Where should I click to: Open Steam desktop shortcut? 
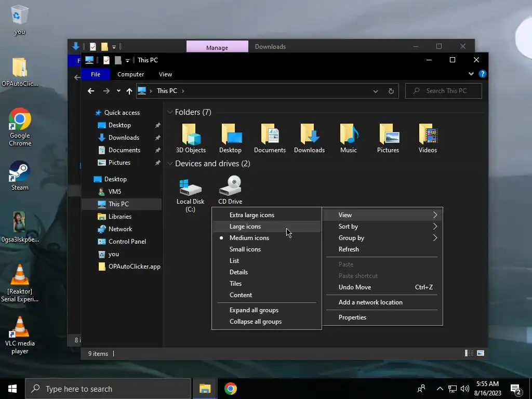point(20,176)
